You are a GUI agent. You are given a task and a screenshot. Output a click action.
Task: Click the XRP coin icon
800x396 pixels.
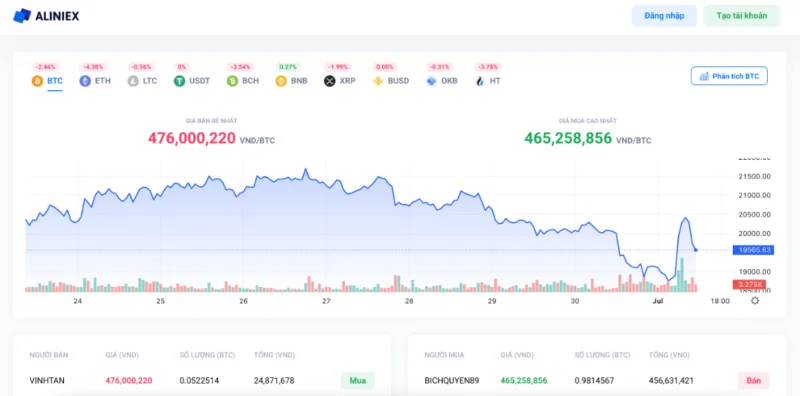point(330,81)
